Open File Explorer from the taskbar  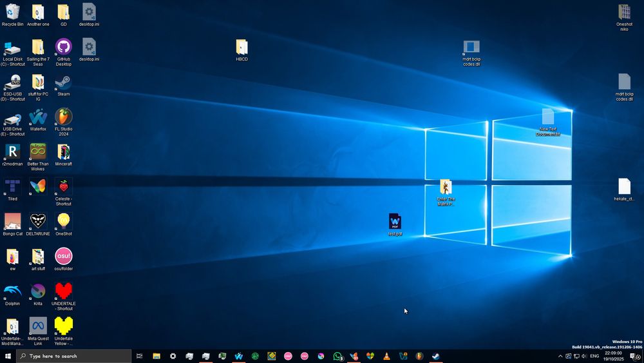pyautogui.click(x=156, y=356)
